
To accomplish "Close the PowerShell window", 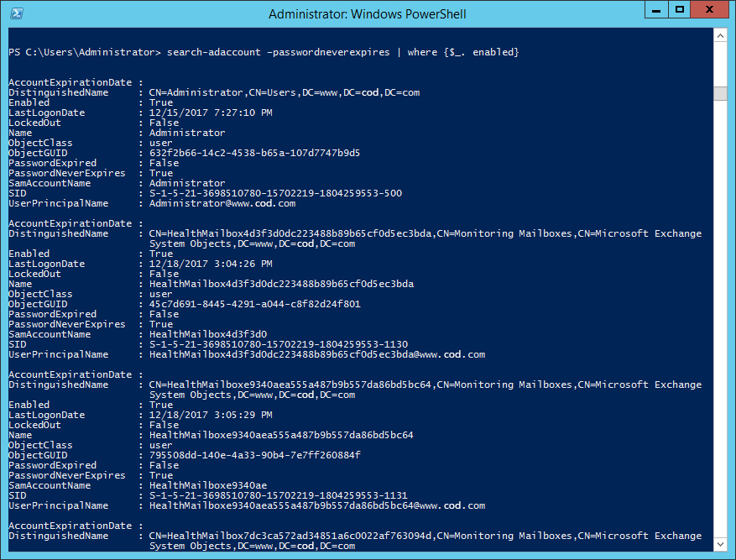I will (709, 9).
